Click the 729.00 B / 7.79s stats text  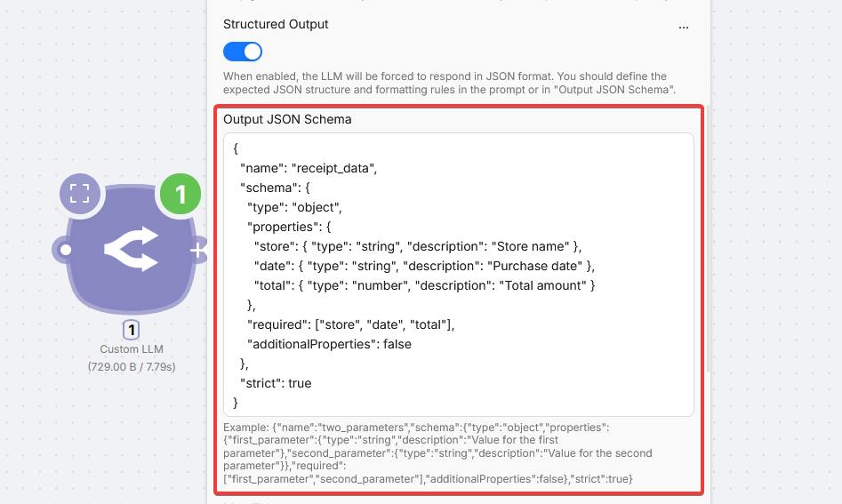point(132,366)
